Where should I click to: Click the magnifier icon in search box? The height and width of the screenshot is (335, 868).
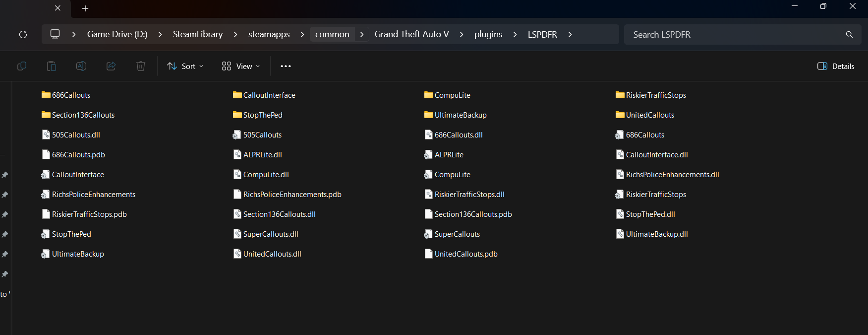(x=849, y=34)
